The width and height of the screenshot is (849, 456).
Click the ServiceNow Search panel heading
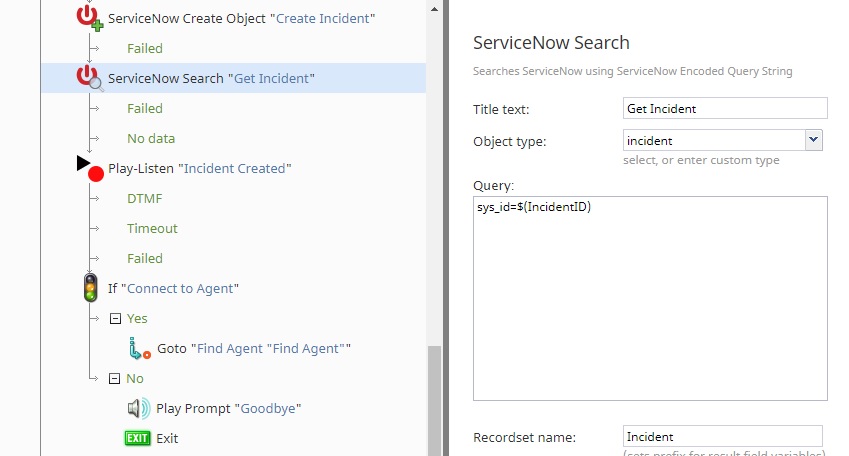tap(551, 43)
